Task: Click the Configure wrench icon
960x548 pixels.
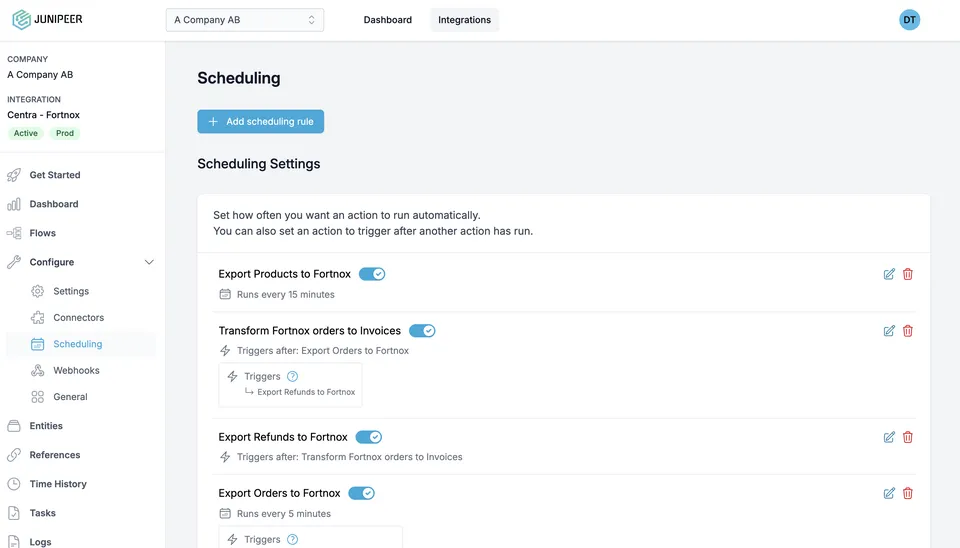Action: tap(13, 262)
